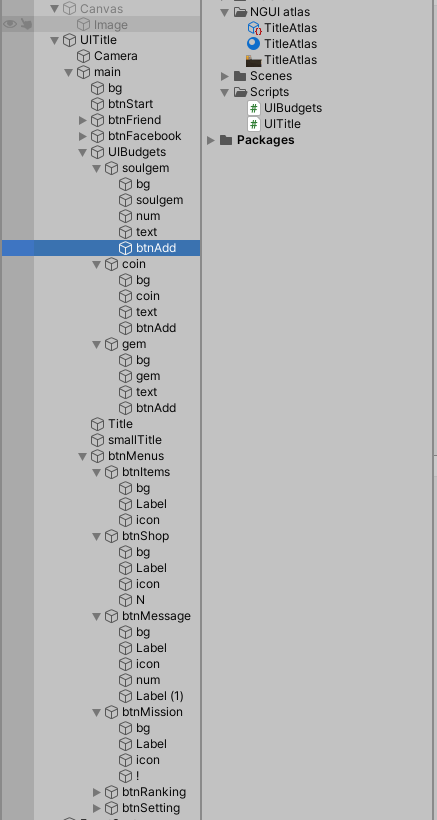Select icon under btnMessage
437x820 pixels.
pyautogui.click(x=148, y=664)
